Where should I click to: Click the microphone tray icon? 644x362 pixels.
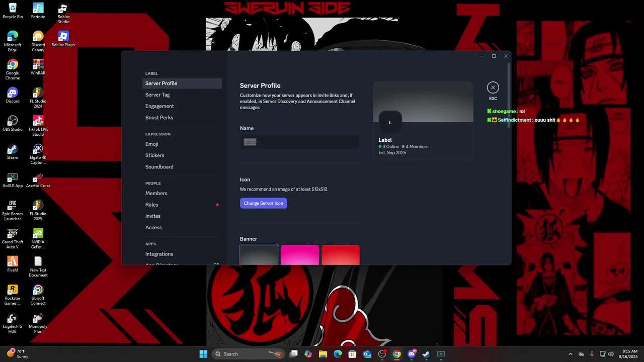592,354
